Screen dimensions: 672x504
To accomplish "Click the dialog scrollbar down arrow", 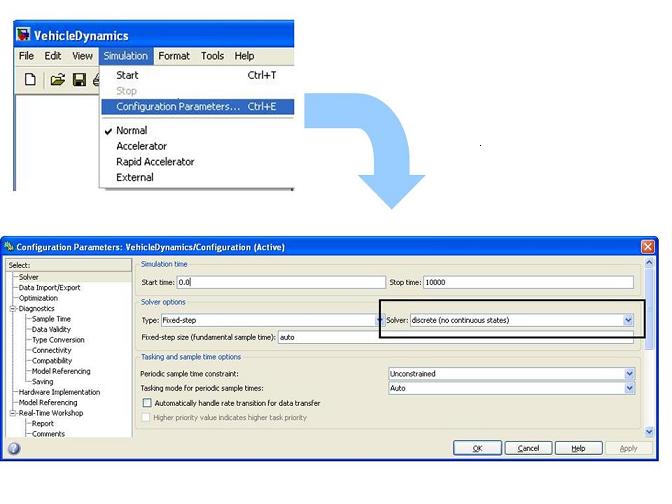I will 649,432.
